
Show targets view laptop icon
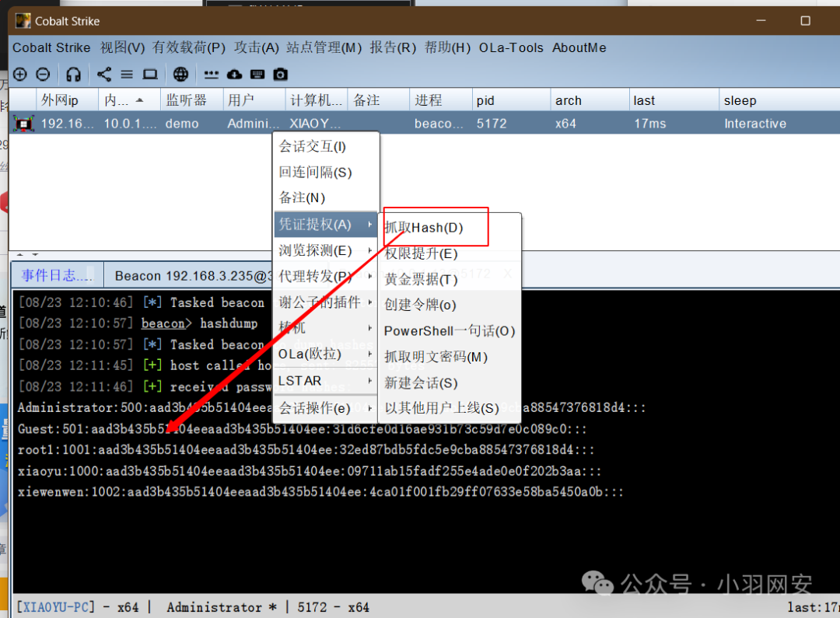click(x=150, y=74)
